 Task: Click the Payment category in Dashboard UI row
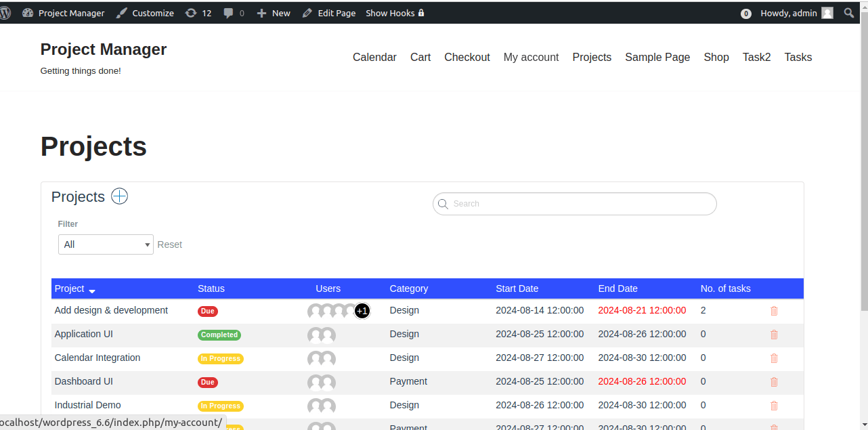pyautogui.click(x=408, y=381)
